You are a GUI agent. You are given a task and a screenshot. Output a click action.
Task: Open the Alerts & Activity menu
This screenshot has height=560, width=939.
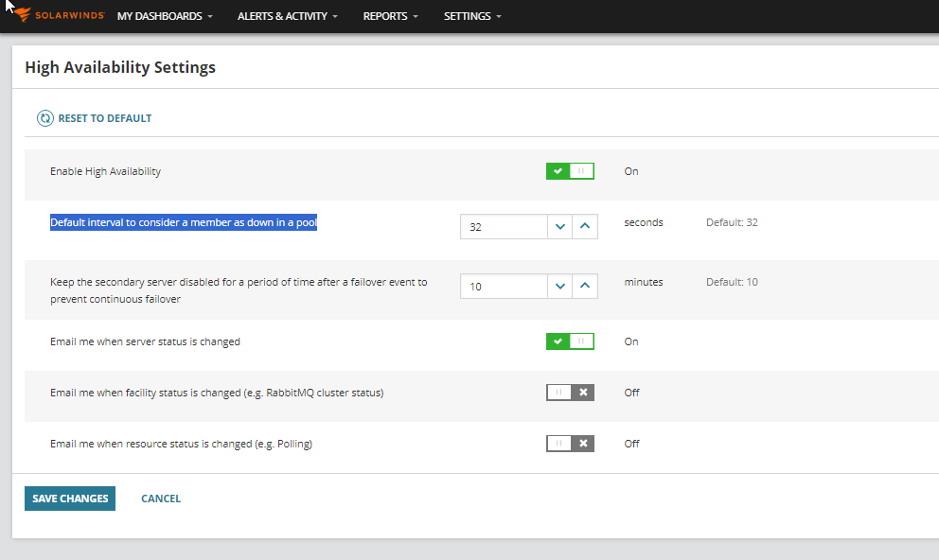click(288, 16)
